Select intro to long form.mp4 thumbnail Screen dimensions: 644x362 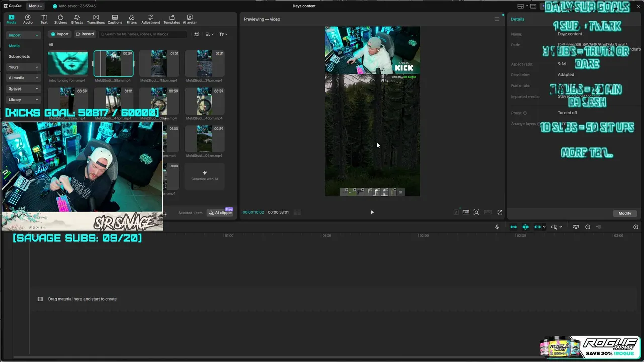point(68,63)
